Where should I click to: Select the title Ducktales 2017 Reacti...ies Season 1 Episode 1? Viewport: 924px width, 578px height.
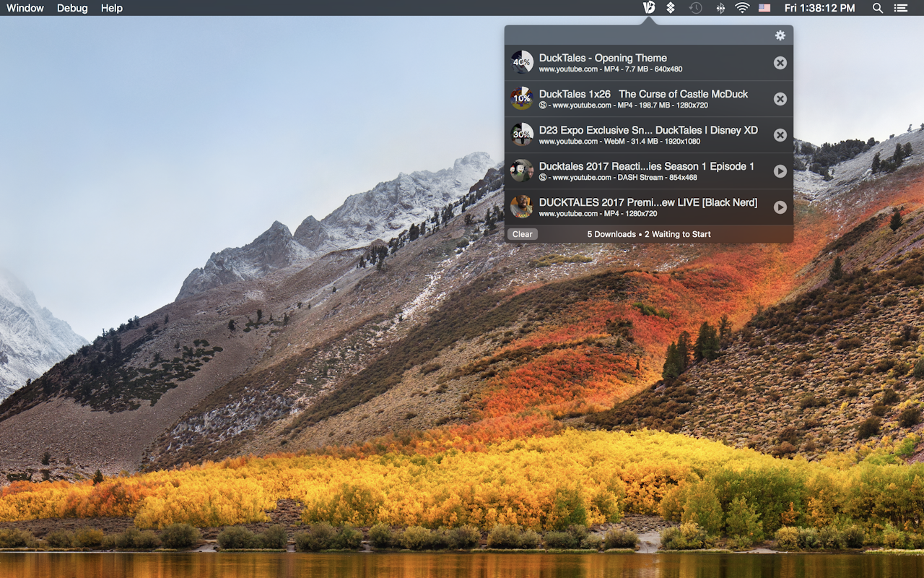(647, 166)
